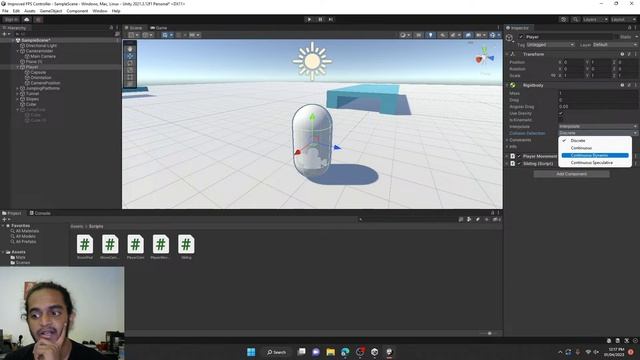The image size is (640, 360).
Task: Expand the Constraints section
Action: pos(507,140)
